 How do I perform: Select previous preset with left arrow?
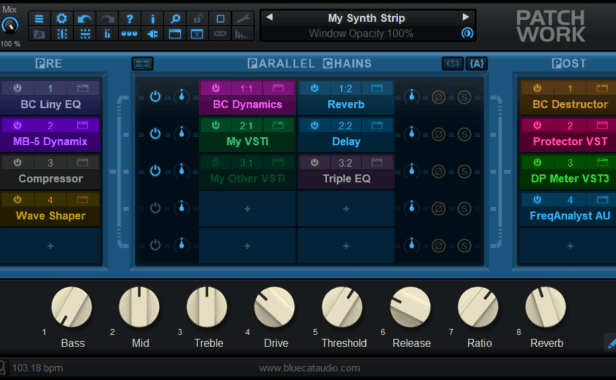tap(270, 17)
